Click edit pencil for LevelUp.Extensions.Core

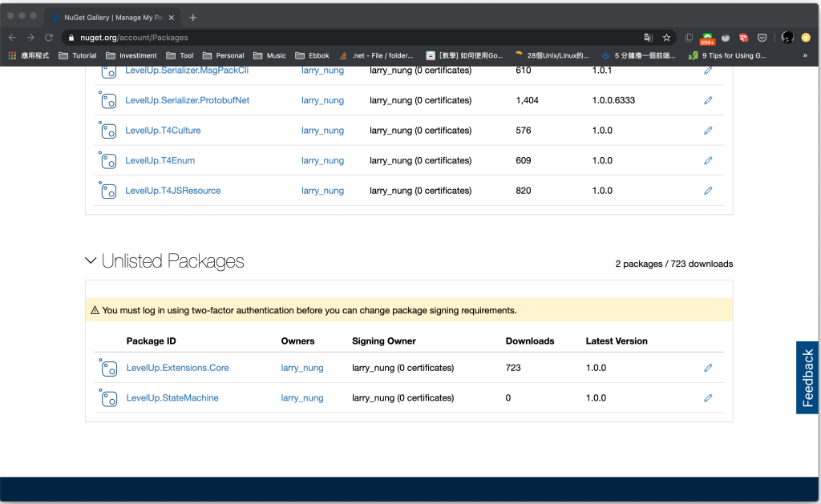coord(708,368)
